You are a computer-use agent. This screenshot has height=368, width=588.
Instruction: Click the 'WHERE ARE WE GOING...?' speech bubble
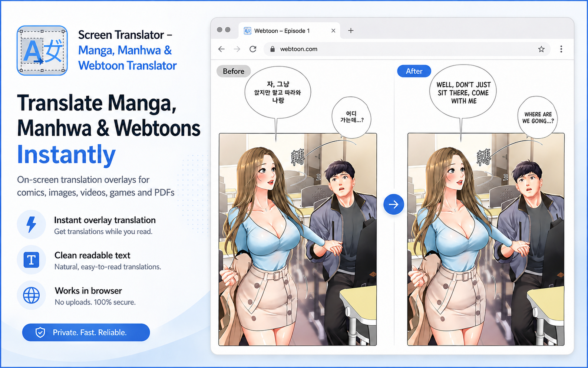pos(538,117)
